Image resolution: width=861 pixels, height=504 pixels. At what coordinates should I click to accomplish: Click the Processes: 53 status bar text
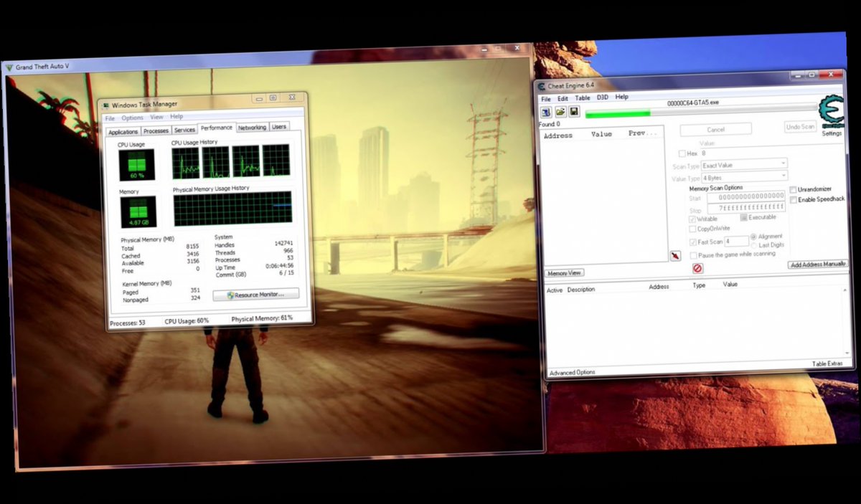tap(127, 323)
